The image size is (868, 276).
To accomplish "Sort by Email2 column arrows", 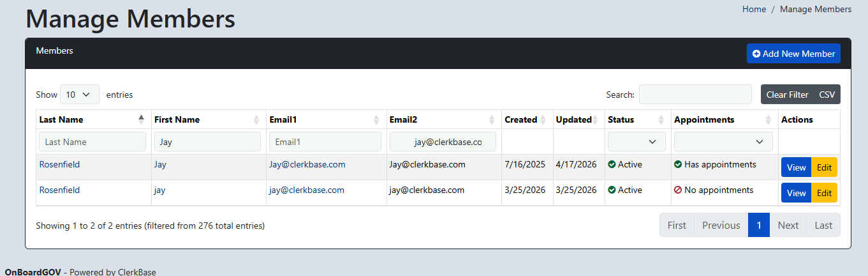I will (492, 119).
